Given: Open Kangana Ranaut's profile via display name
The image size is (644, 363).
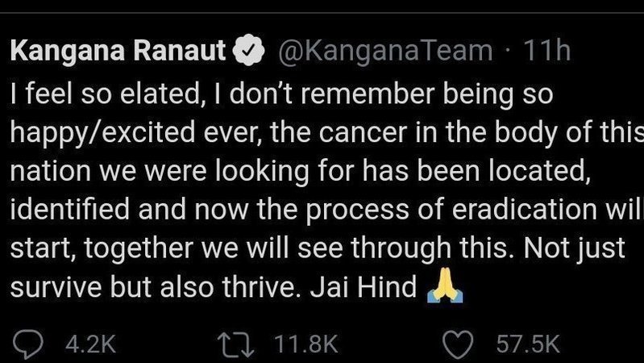Looking at the screenshot, I should tap(118, 51).
